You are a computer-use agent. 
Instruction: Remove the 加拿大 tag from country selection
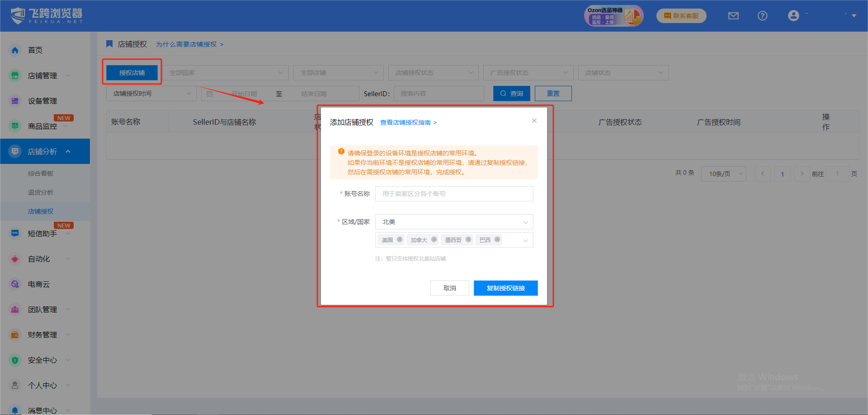tap(434, 240)
